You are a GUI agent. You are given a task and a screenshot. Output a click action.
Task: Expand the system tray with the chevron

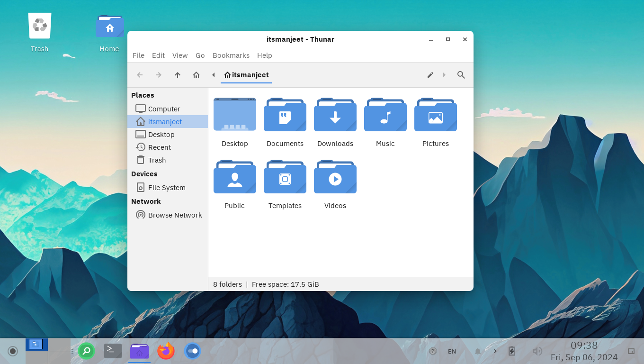[495, 351]
